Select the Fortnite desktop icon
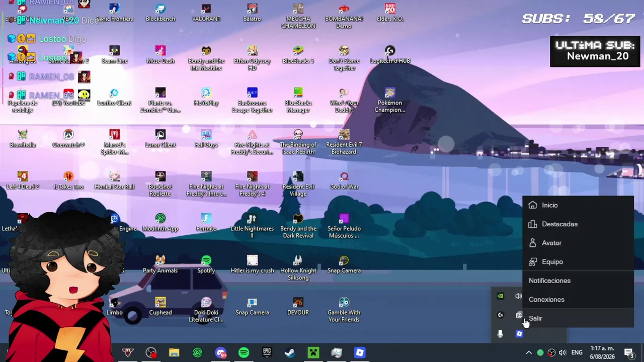Viewport: 644px width, 362px height. coord(206,223)
